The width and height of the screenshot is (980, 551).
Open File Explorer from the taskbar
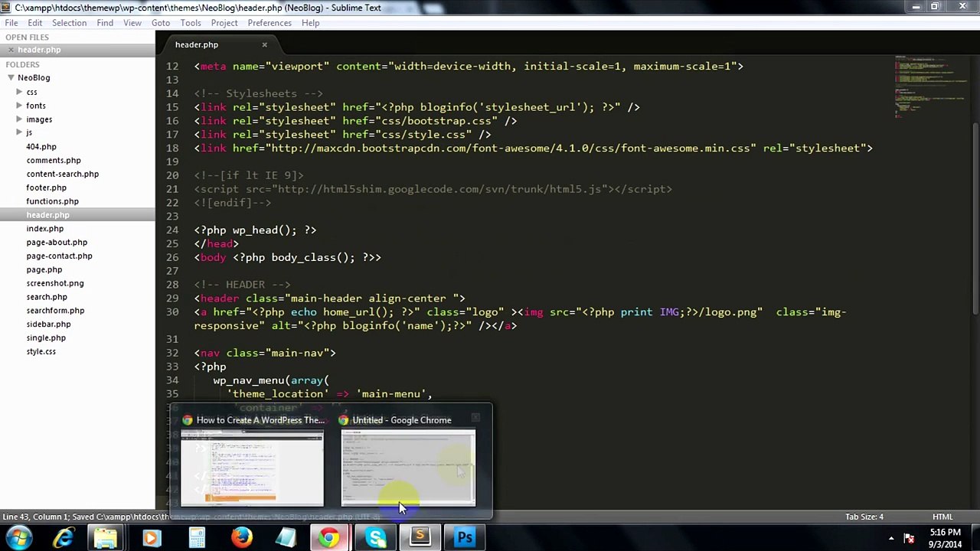pos(106,538)
